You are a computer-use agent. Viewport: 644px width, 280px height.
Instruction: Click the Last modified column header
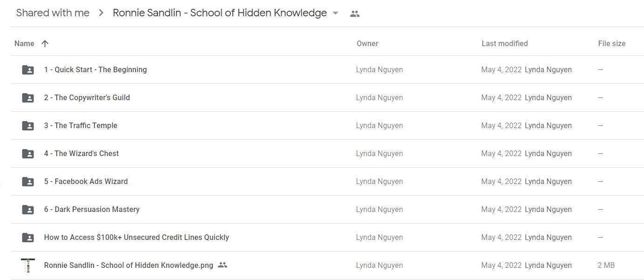505,43
